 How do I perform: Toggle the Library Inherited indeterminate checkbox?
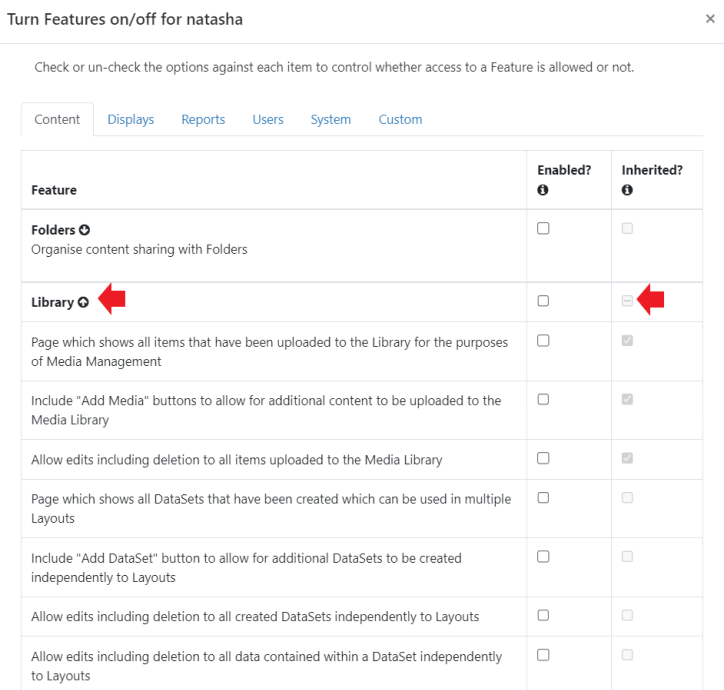[628, 301]
